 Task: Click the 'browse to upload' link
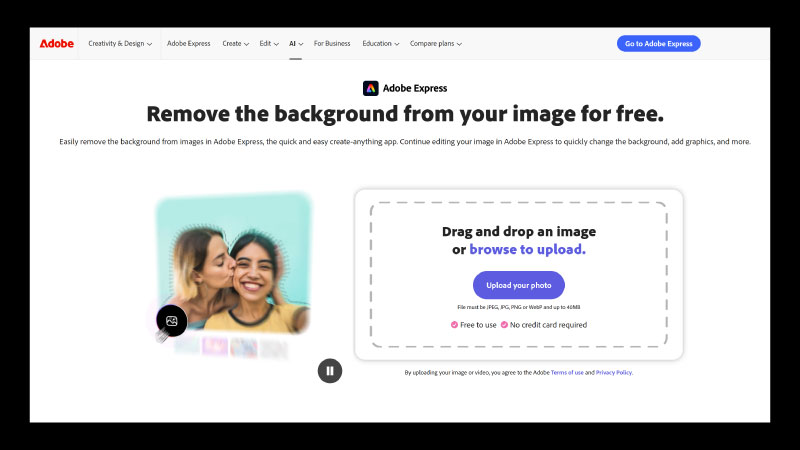pyautogui.click(x=527, y=250)
